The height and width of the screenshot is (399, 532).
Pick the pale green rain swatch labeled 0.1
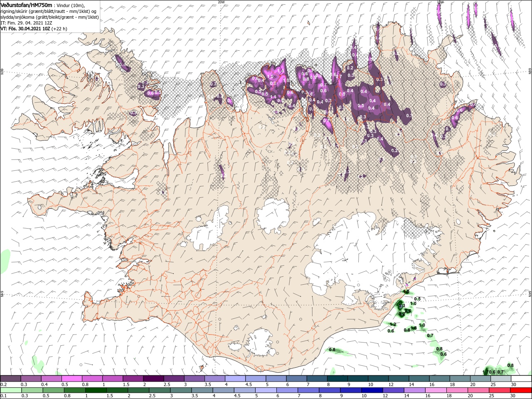[x=10, y=390]
